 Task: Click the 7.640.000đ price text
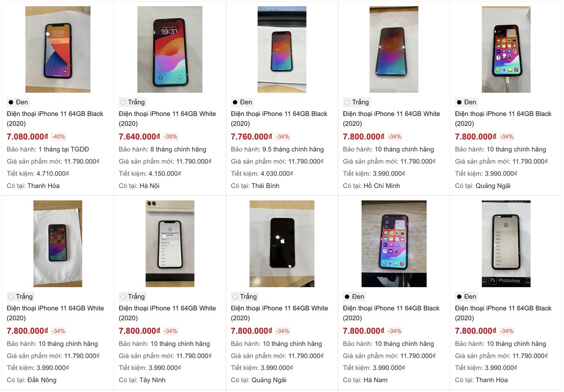140,137
